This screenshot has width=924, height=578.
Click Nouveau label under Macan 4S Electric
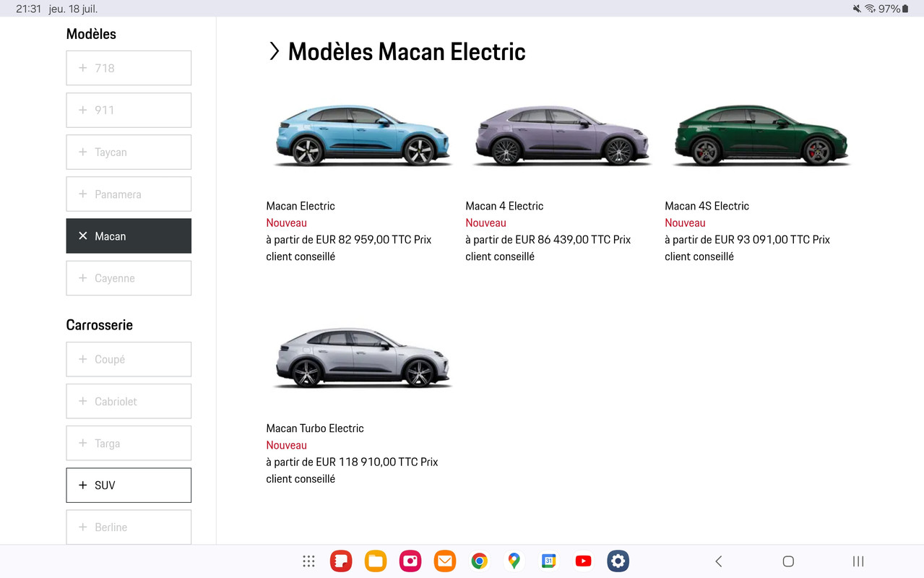pos(685,223)
